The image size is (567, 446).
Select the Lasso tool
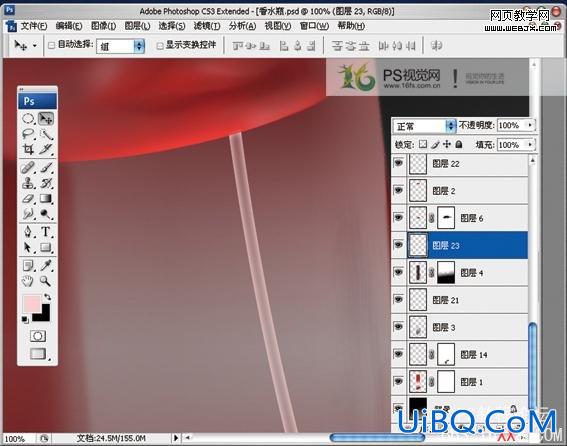coord(28,134)
